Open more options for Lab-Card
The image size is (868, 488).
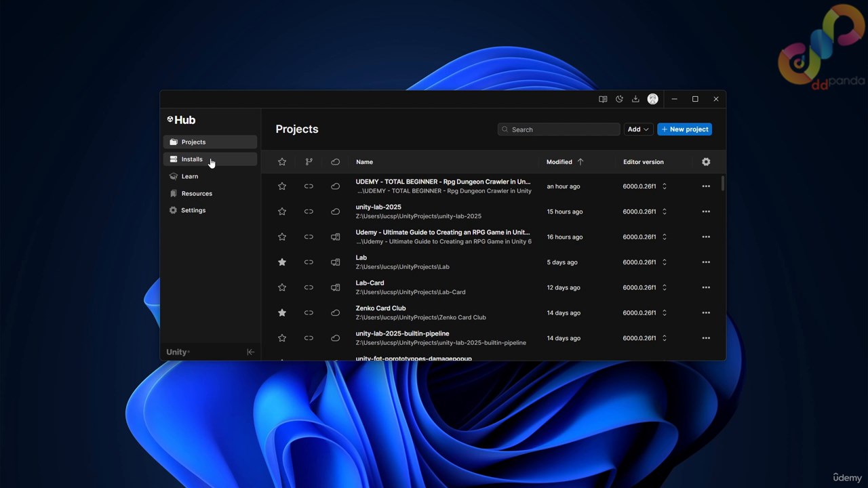tap(706, 287)
